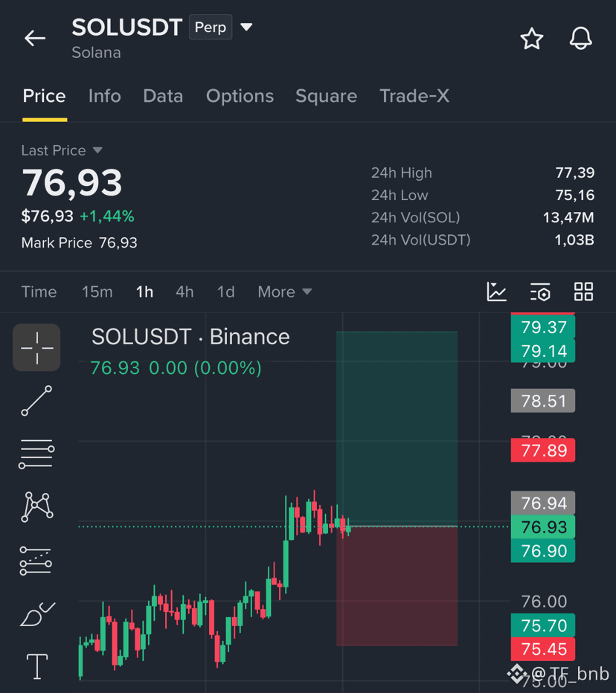Click the SOLUSDT · Binance chart title
The image size is (616, 693).
(x=190, y=337)
